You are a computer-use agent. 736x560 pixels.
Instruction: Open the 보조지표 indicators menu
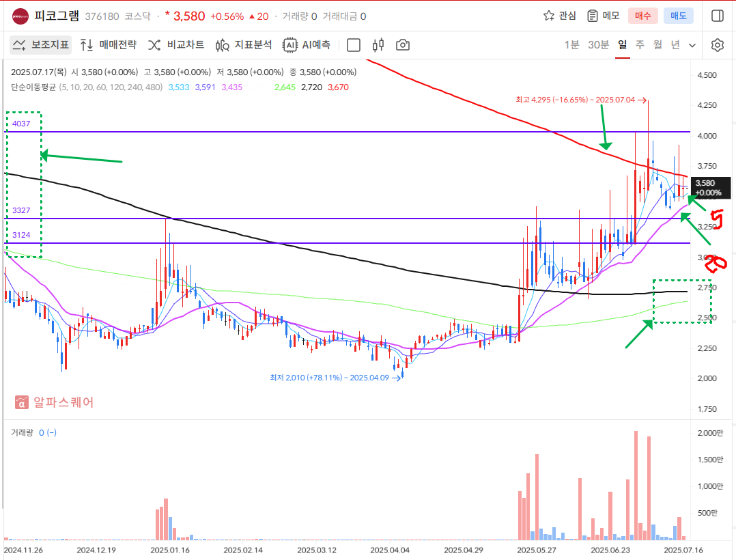[41, 45]
